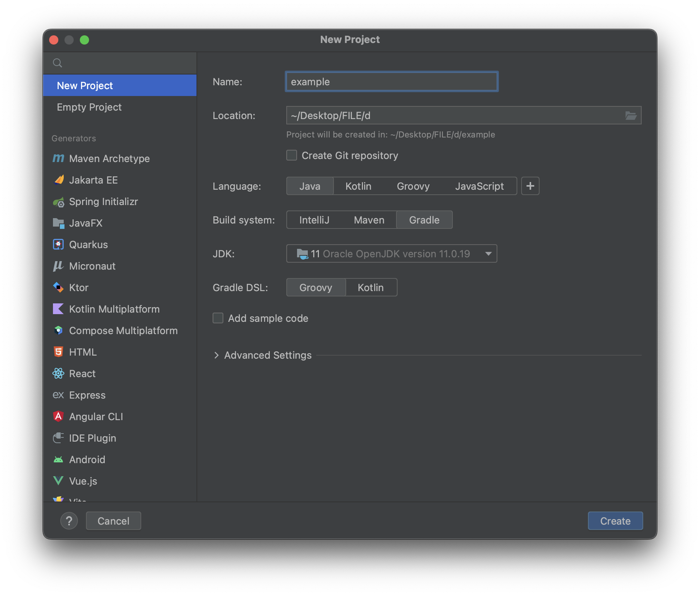Open the Vue.js generator
Screen dimensions: 700x596
coord(120,481)
